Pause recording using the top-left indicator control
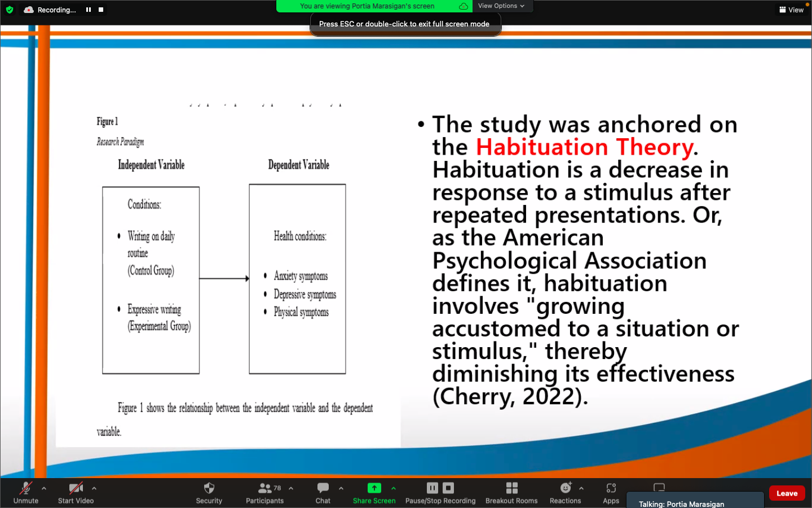 (89, 10)
